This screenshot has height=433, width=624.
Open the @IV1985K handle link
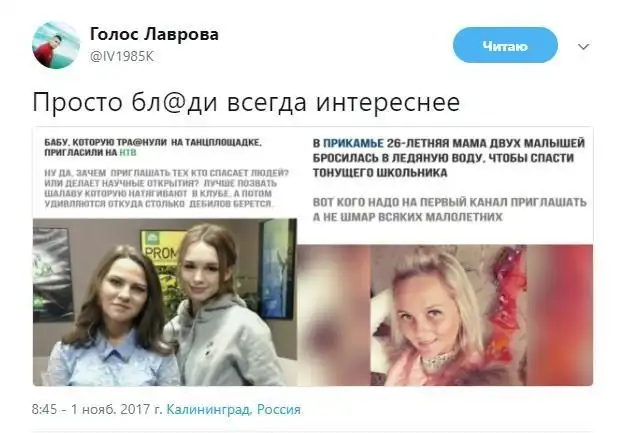(122, 57)
